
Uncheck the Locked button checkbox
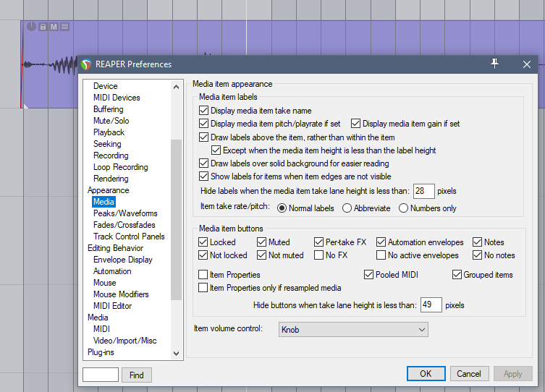pyautogui.click(x=203, y=242)
